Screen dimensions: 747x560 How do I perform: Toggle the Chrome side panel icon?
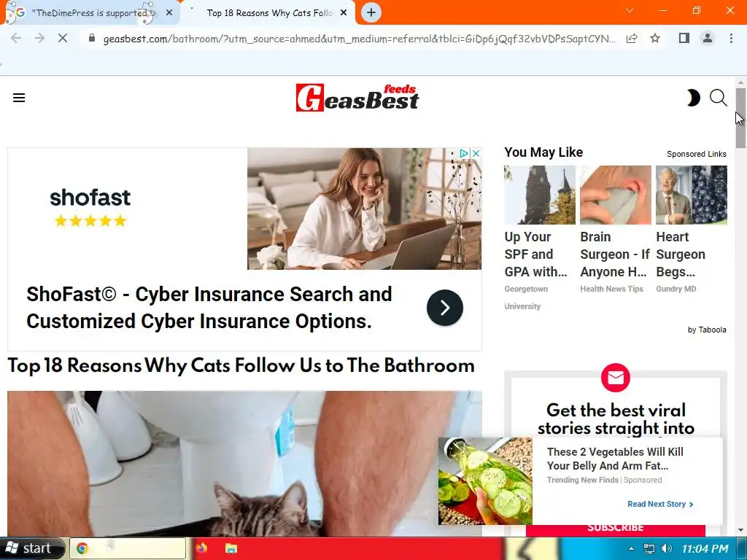(x=684, y=38)
